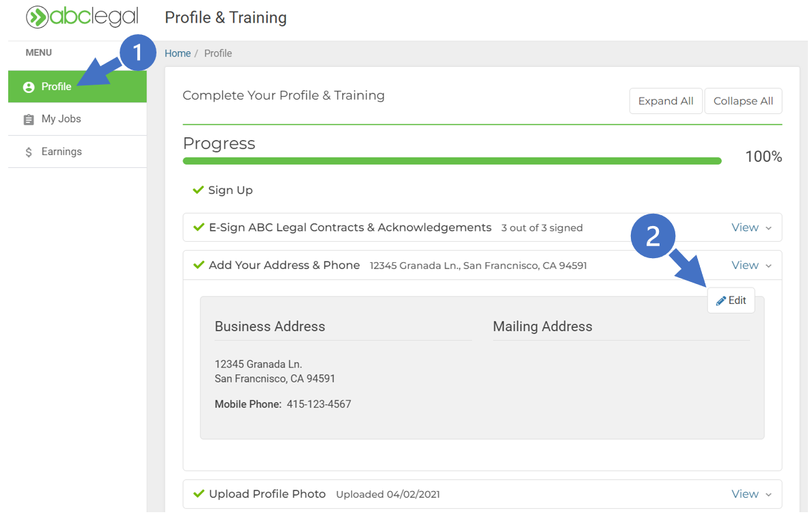Click checkmark beside Add Your Address & Phone
Viewport: 812px width, 519px height.
(199, 265)
